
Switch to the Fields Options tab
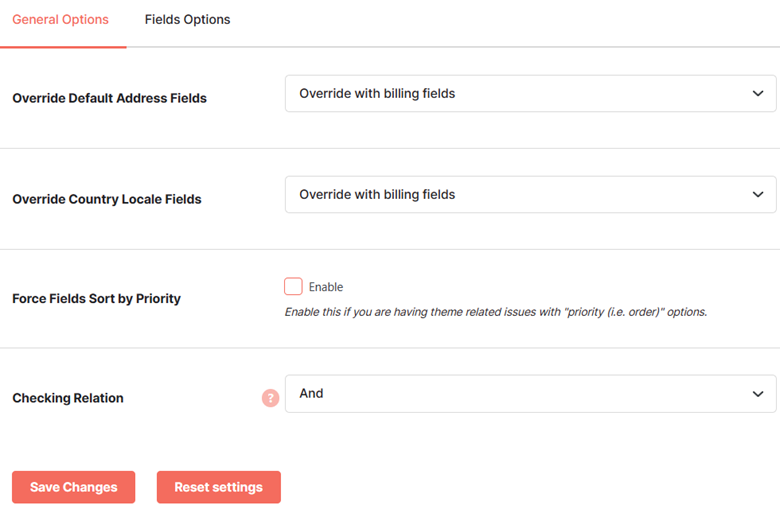188,19
